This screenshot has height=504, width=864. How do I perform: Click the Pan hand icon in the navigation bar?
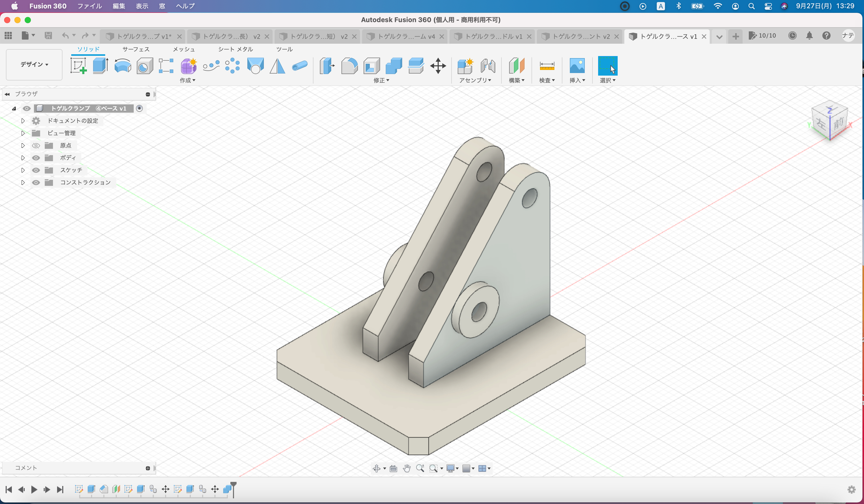pos(407,468)
